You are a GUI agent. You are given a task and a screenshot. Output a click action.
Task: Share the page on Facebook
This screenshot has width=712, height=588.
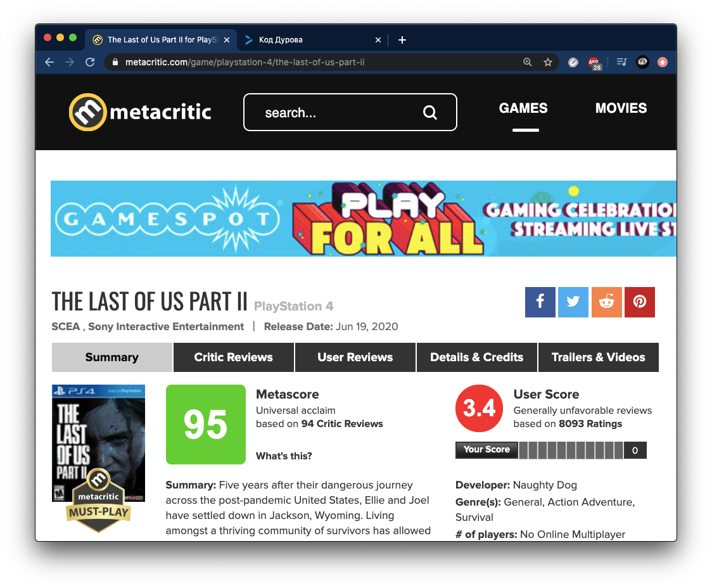click(x=540, y=302)
